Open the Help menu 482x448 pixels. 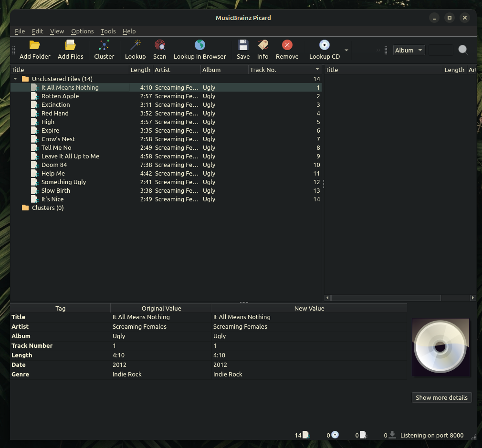click(129, 31)
